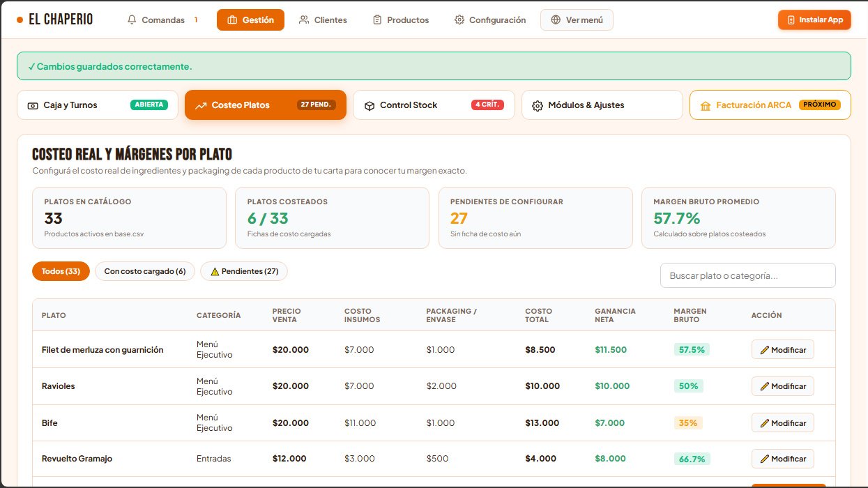This screenshot has height=488, width=868.
Task: Click the phone icon in Instalar App
Action: tap(791, 20)
